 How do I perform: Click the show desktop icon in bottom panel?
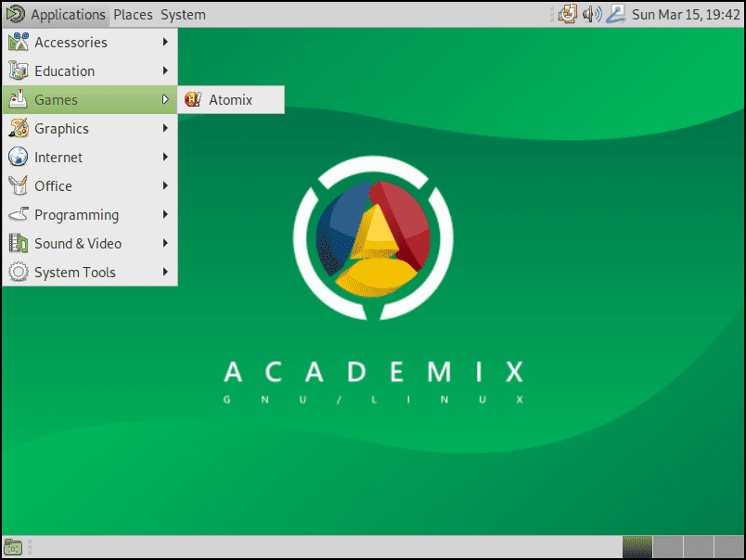[x=13, y=548]
